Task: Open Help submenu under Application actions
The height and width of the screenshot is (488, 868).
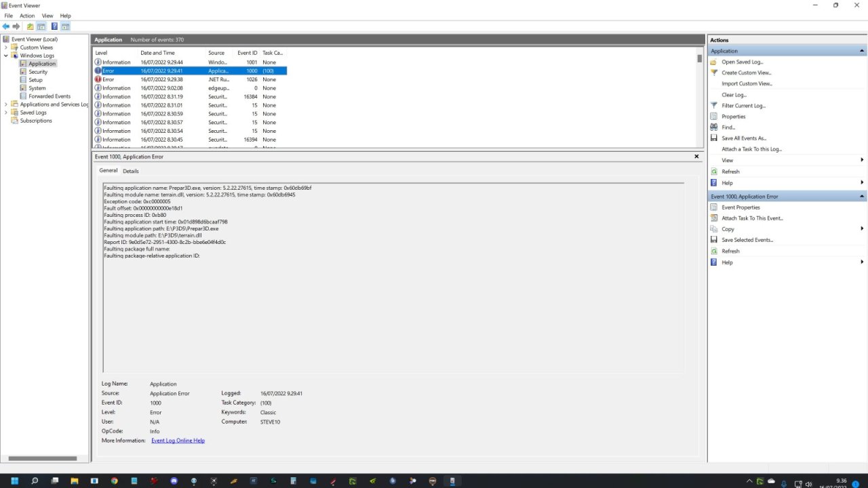Action: [x=862, y=182]
